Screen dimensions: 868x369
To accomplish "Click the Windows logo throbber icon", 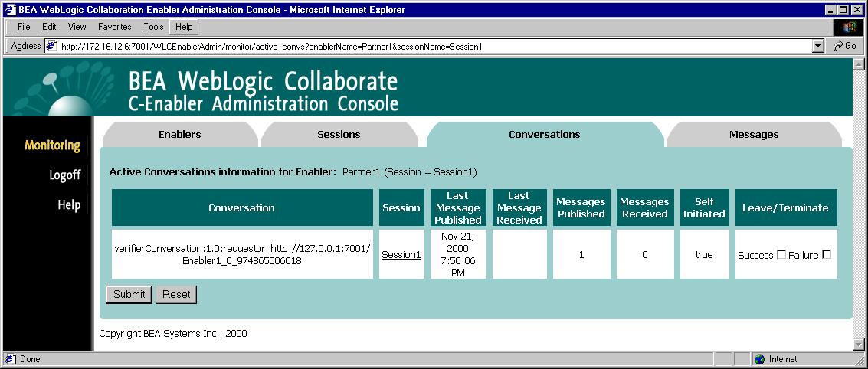I will 848,27.
